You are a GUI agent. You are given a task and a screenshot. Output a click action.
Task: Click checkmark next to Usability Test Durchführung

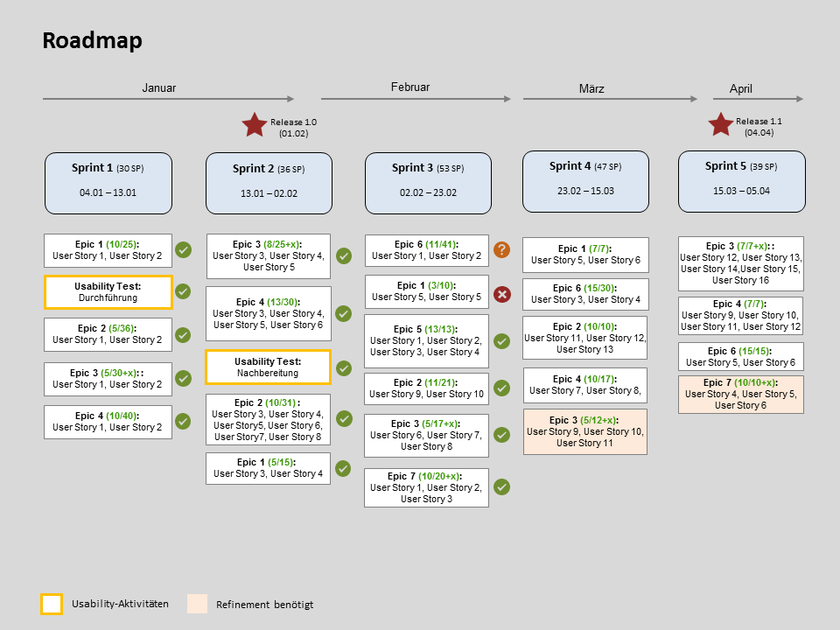tap(183, 291)
